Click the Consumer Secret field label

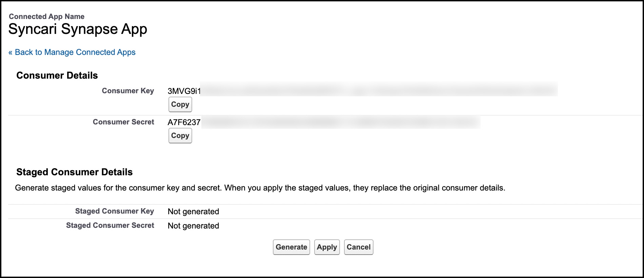[x=123, y=122]
